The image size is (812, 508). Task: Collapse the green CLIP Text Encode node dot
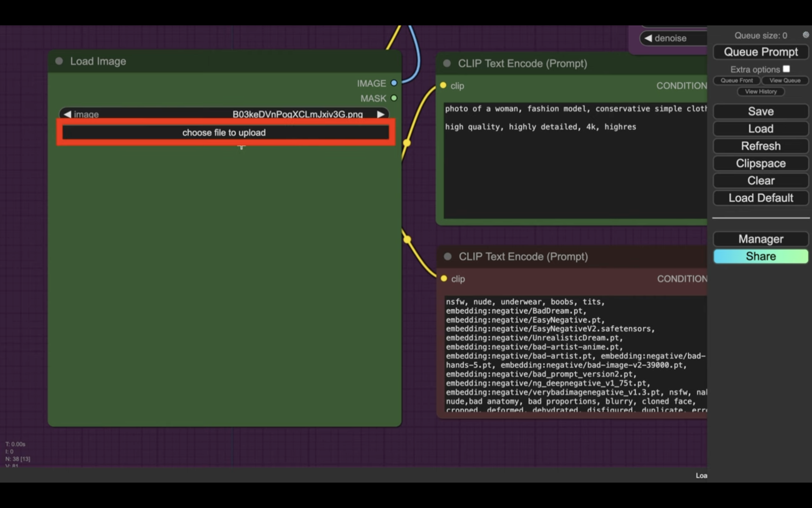point(447,63)
